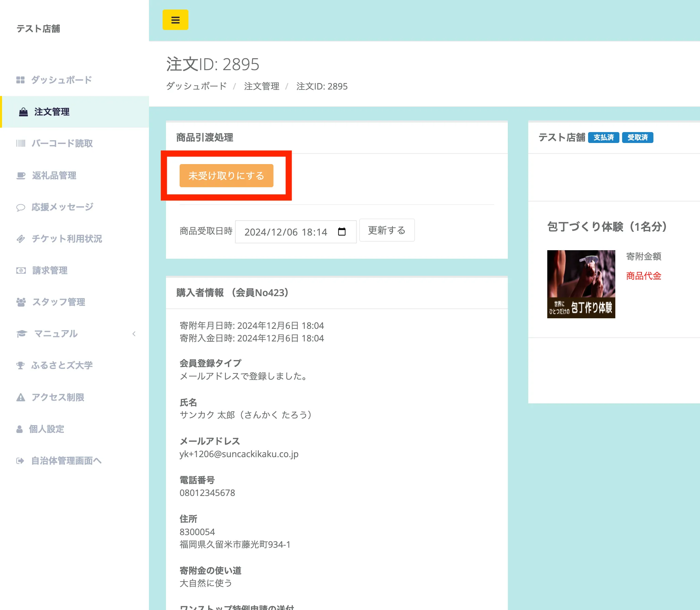Click the coffee cup icon for 返礼品管理
The image size is (700, 610).
click(x=21, y=175)
